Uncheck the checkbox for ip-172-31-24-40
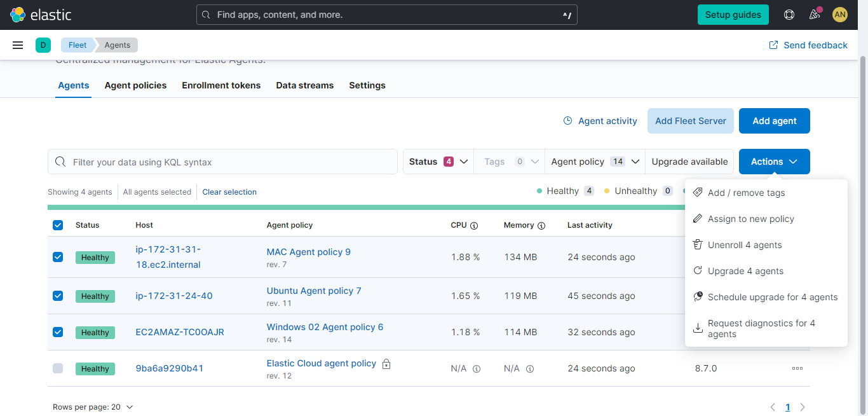868x416 pixels. click(58, 296)
